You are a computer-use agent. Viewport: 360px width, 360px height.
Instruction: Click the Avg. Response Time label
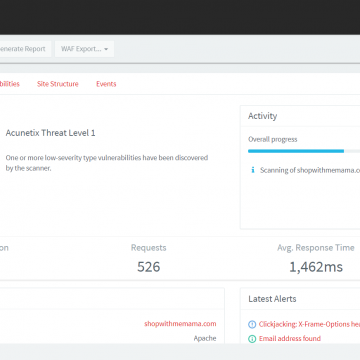pyautogui.click(x=316, y=248)
